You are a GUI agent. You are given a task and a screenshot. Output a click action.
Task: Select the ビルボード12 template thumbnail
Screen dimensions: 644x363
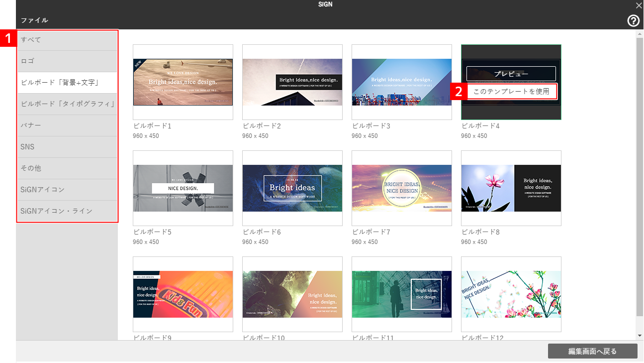coord(511,294)
